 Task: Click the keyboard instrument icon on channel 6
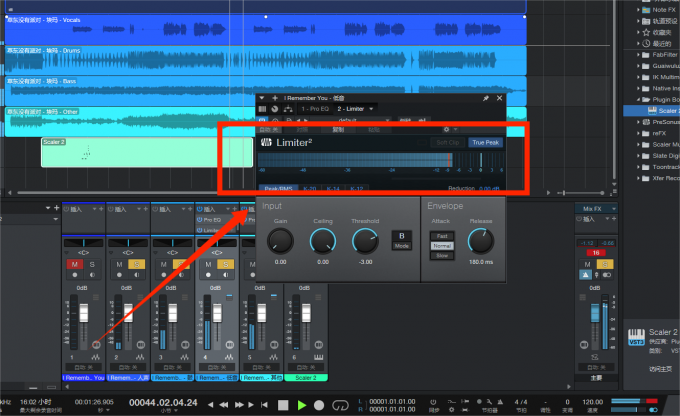pyautogui.click(x=318, y=357)
